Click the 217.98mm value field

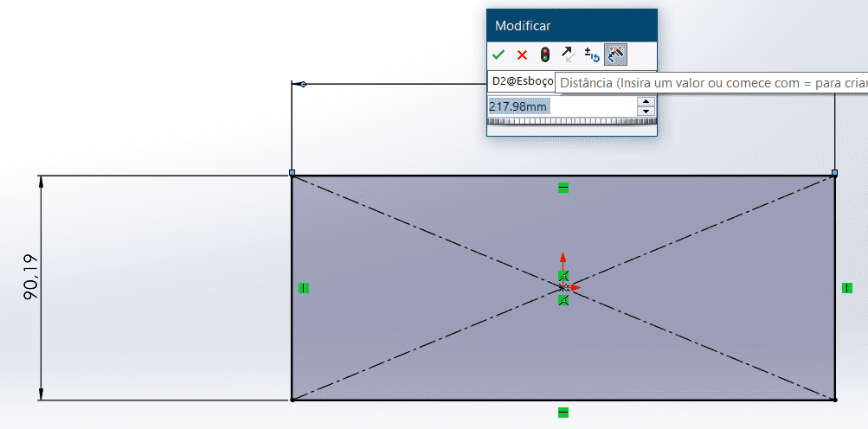pyautogui.click(x=562, y=106)
